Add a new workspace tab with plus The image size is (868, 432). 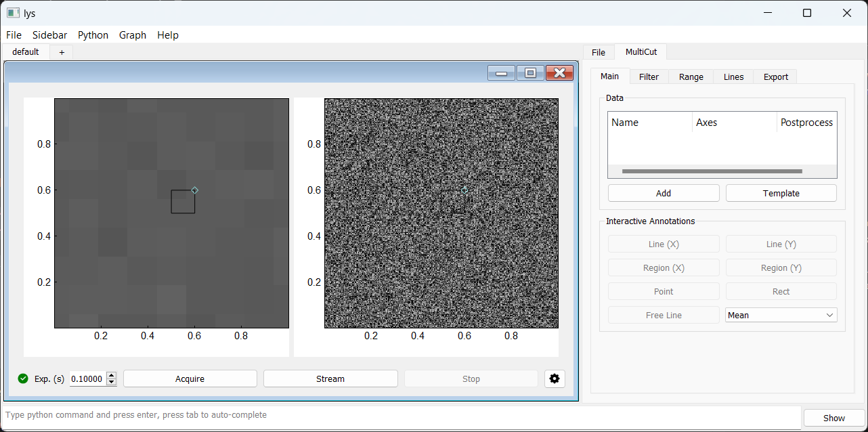[62, 52]
